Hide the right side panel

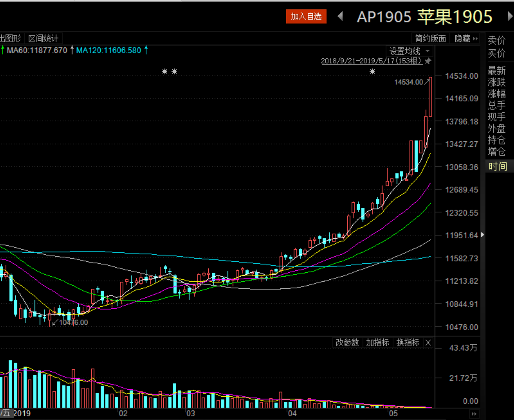pyautogui.click(x=466, y=39)
